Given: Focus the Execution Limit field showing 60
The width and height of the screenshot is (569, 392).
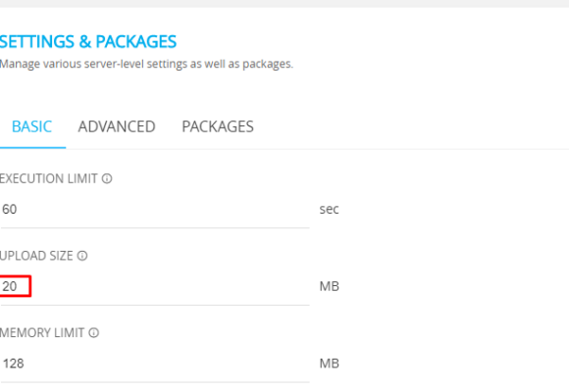Looking at the screenshot, I should (155, 210).
